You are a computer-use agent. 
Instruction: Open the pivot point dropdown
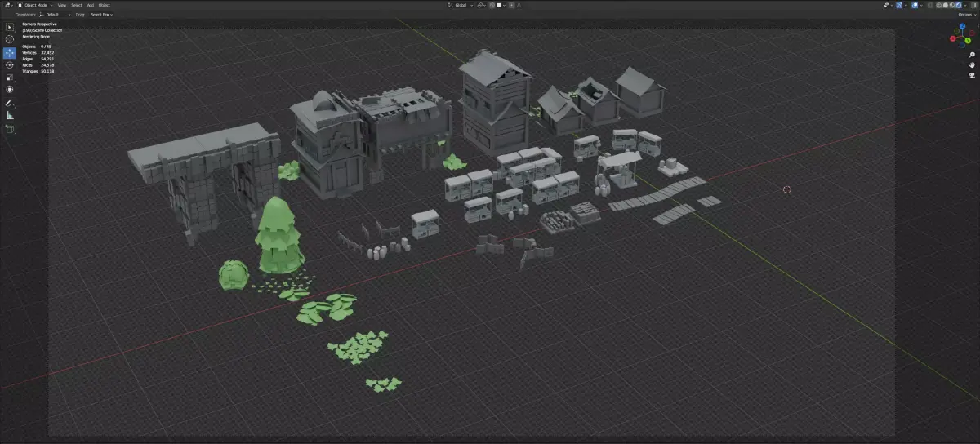click(482, 5)
